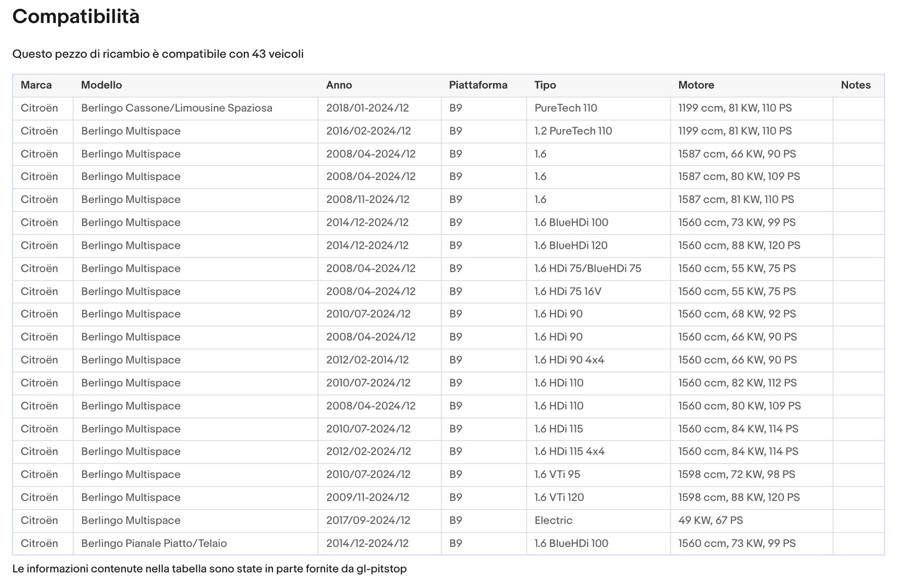The image size is (897, 588).
Task: Click the gl-pitstop information footnote text
Action: pos(209,569)
